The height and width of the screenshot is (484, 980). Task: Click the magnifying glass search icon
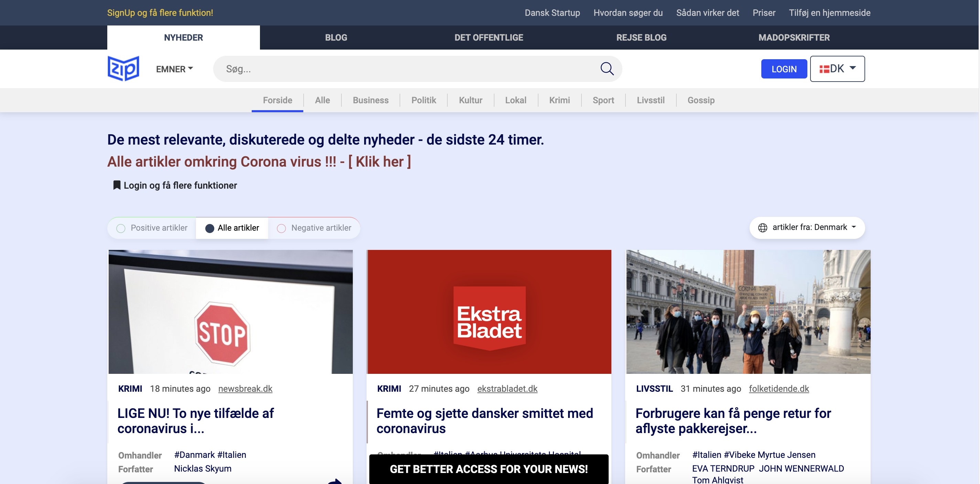607,69
